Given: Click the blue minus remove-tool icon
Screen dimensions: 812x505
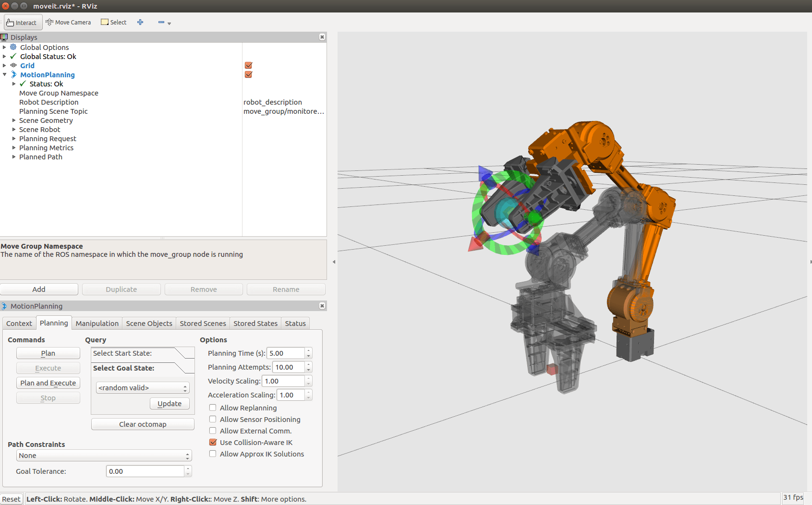Looking at the screenshot, I should pyautogui.click(x=161, y=23).
